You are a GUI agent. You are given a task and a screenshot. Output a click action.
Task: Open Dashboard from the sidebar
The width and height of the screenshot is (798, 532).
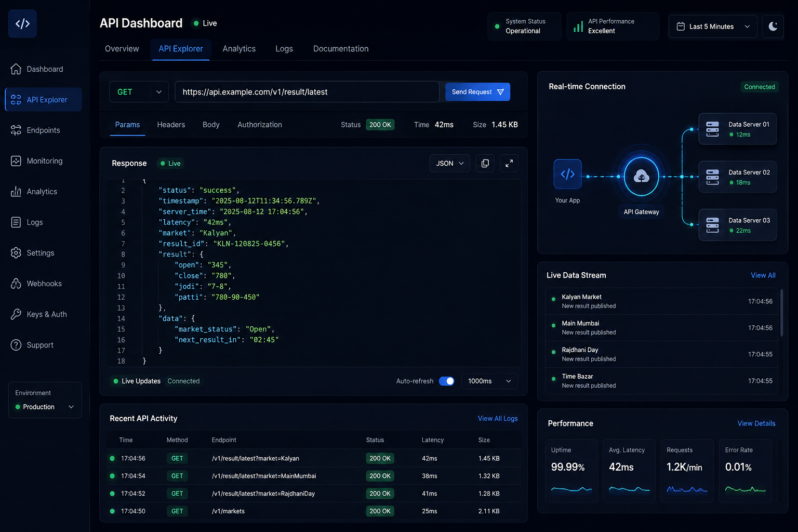pyautogui.click(x=44, y=69)
